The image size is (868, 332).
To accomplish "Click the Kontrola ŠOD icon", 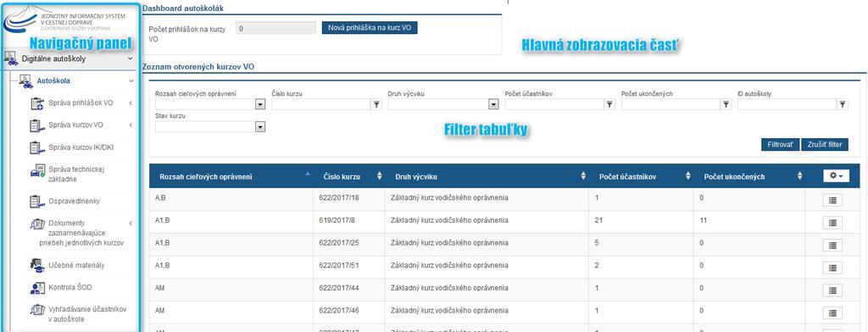I will [37, 288].
